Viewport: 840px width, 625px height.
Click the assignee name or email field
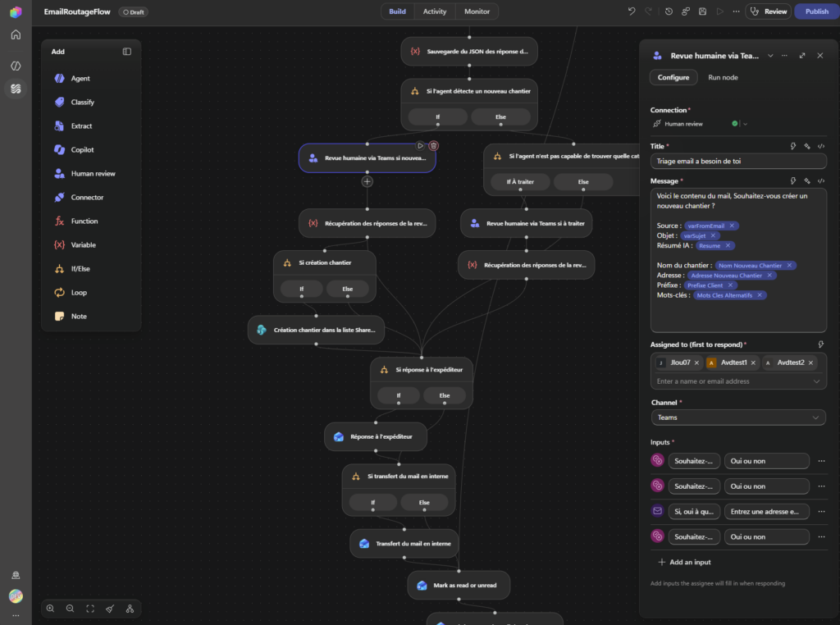click(731, 381)
